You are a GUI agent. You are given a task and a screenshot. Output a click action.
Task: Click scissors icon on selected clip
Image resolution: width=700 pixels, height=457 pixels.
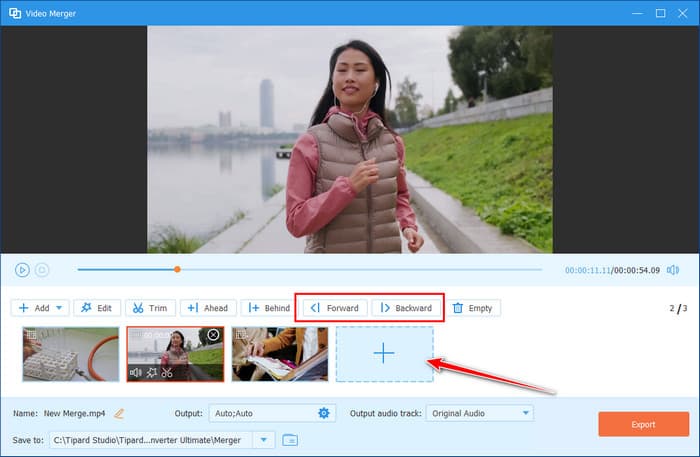[167, 372]
